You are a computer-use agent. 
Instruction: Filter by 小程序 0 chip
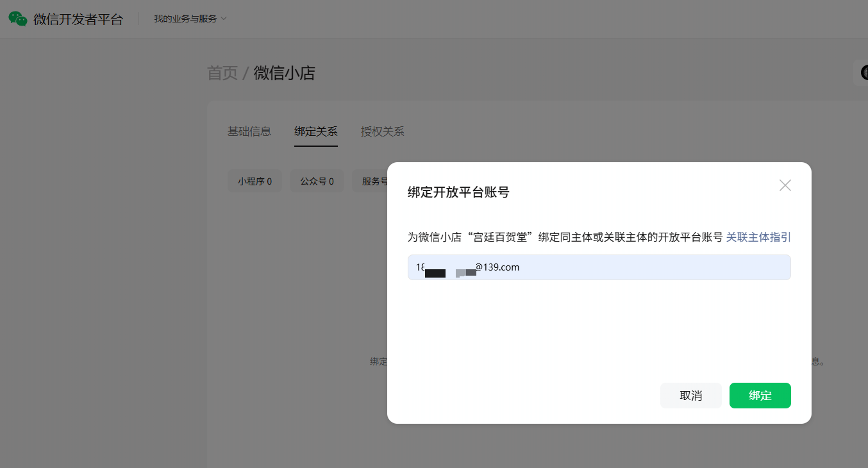coord(255,181)
